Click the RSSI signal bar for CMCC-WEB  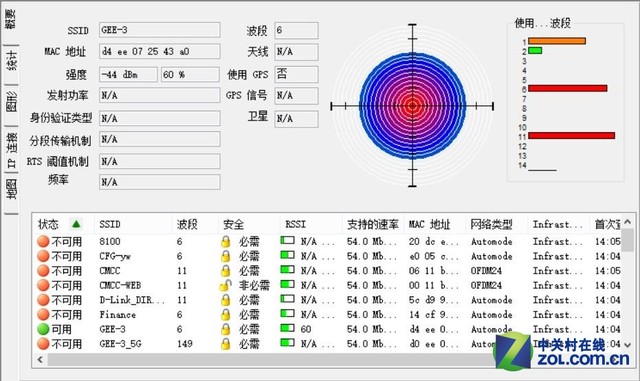(x=287, y=284)
